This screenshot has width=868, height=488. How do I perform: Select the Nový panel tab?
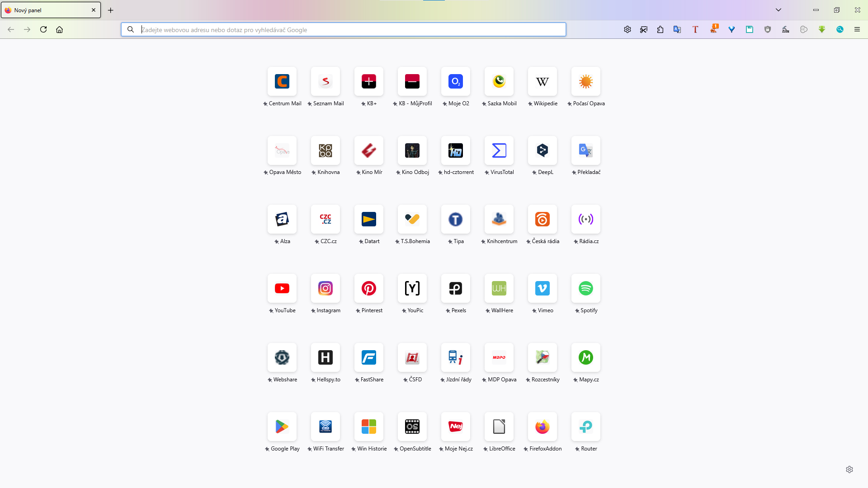click(x=51, y=10)
